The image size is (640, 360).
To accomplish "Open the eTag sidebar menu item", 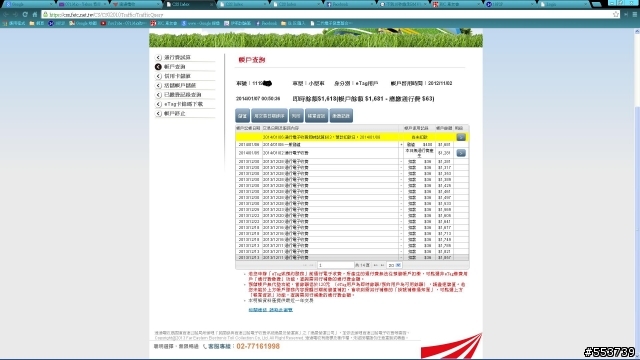I will (x=183, y=104).
